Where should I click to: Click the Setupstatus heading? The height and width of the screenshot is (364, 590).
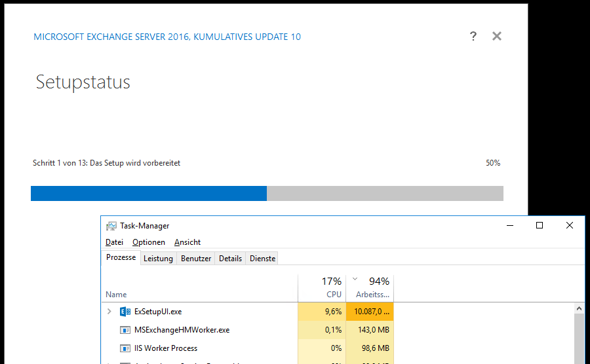pyautogui.click(x=83, y=82)
